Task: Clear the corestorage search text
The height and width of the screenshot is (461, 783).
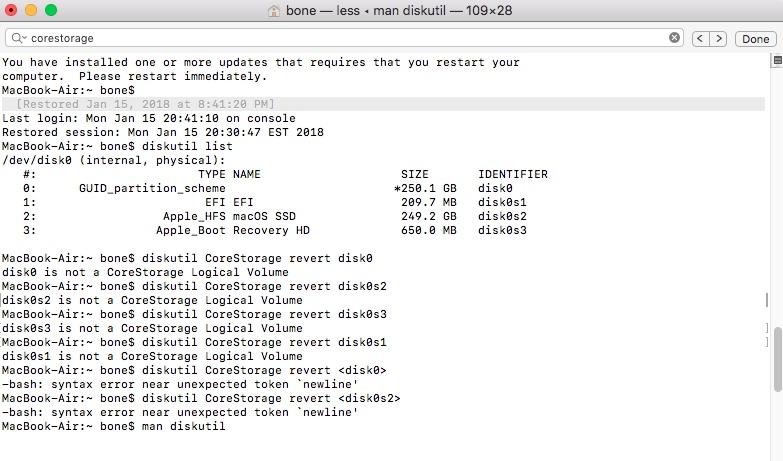Action: tap(674, 38)
